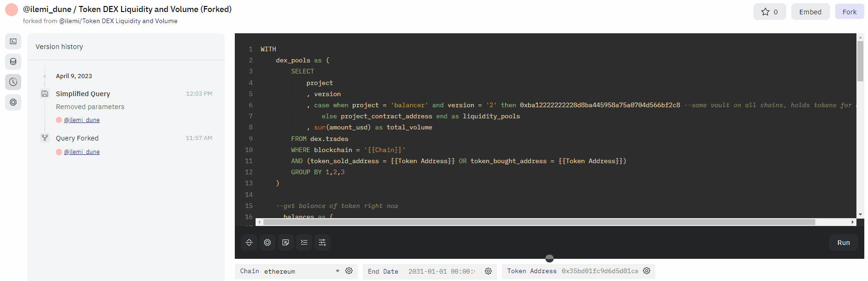Open settings gear for Chain parameter
868x281 pixels.
[349, 271]
